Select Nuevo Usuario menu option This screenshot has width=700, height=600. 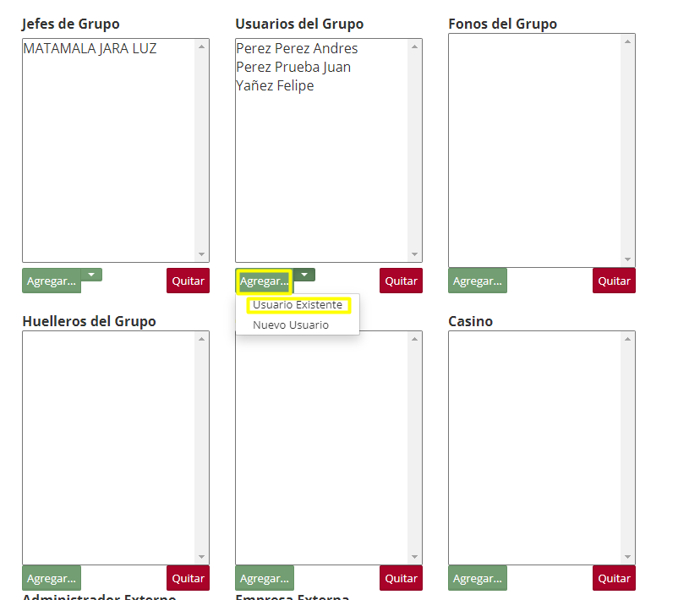tap(291, 325)
